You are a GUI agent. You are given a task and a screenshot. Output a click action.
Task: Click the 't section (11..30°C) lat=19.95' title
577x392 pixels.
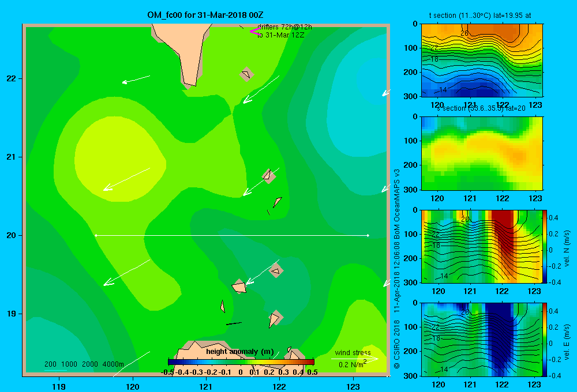[480, 16]
